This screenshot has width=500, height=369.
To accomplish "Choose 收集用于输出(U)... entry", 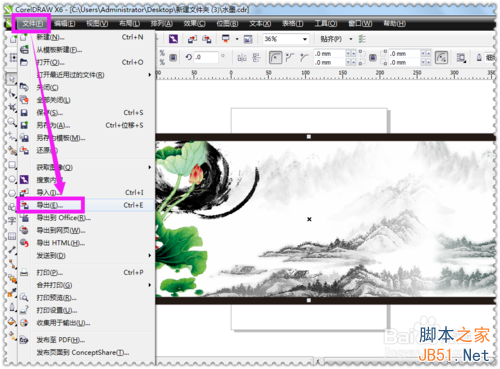I will (x=86, y=323).
